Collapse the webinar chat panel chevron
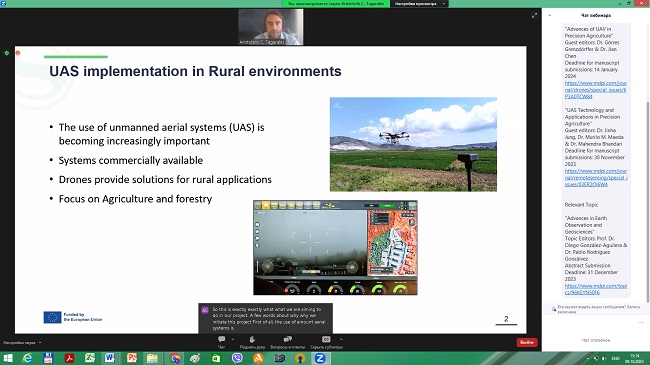This screenshot has width=650, height=365. tap(550, 15)
